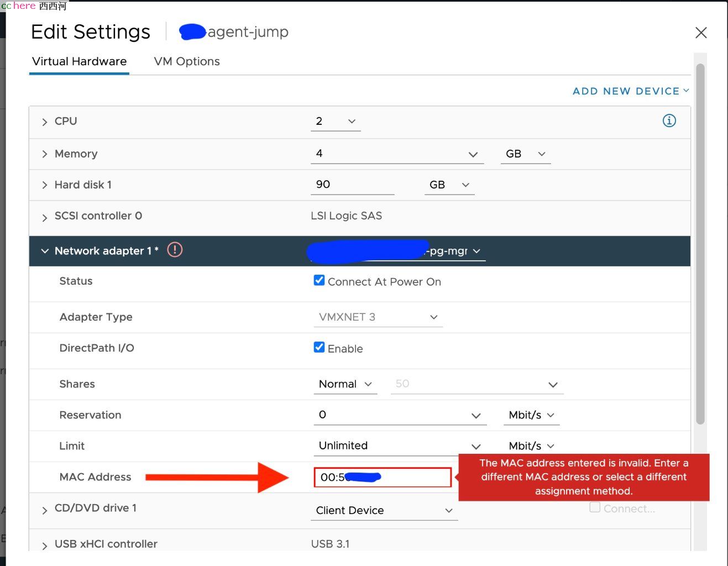Expand the CPU row

point(45,122)
